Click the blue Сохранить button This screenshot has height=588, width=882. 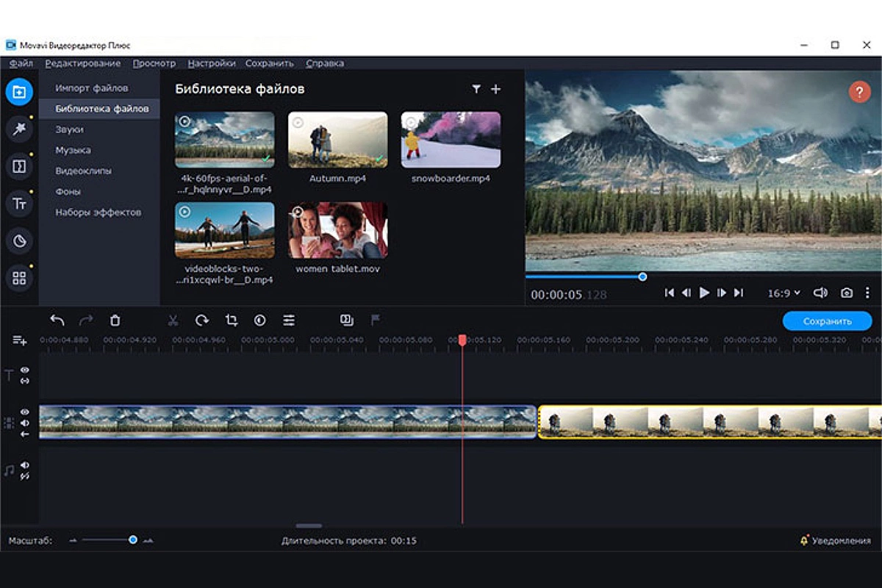tap(829, 321)
